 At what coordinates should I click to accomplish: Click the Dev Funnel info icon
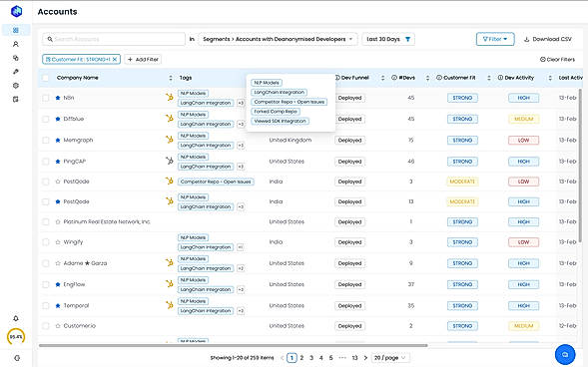coord(337,78)
